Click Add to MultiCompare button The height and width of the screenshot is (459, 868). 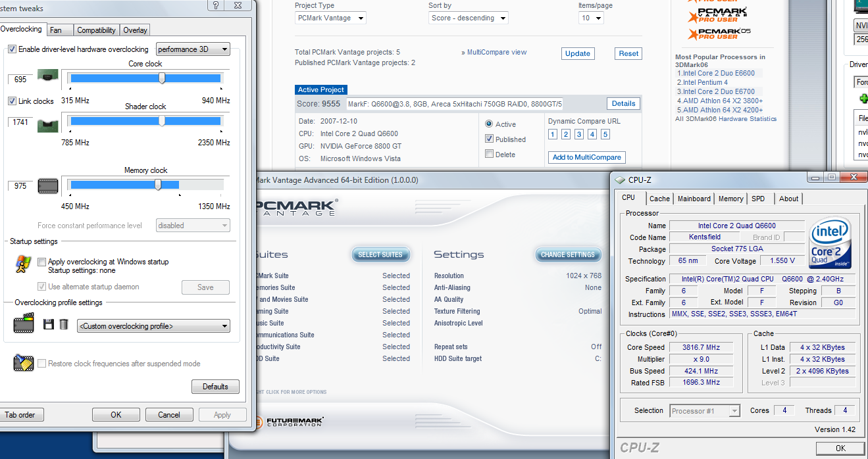pyautogui.click(x=586, y=157)
